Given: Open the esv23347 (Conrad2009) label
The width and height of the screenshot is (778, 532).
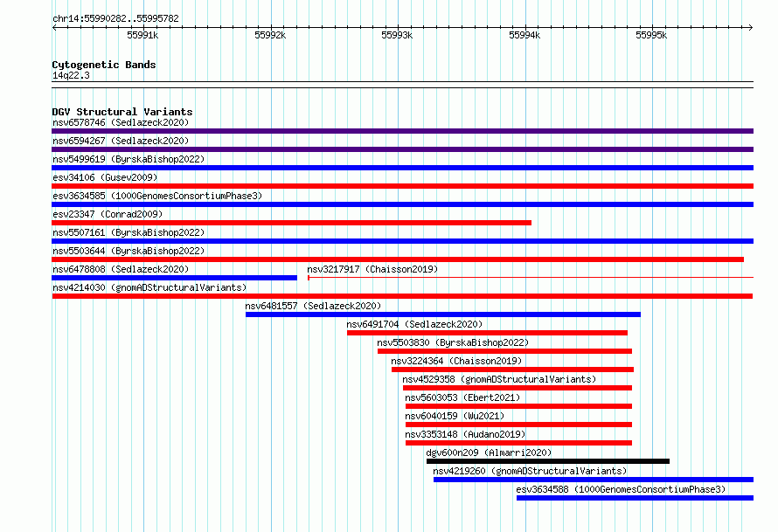Looking at the screenshot, I should click(108, 214).
